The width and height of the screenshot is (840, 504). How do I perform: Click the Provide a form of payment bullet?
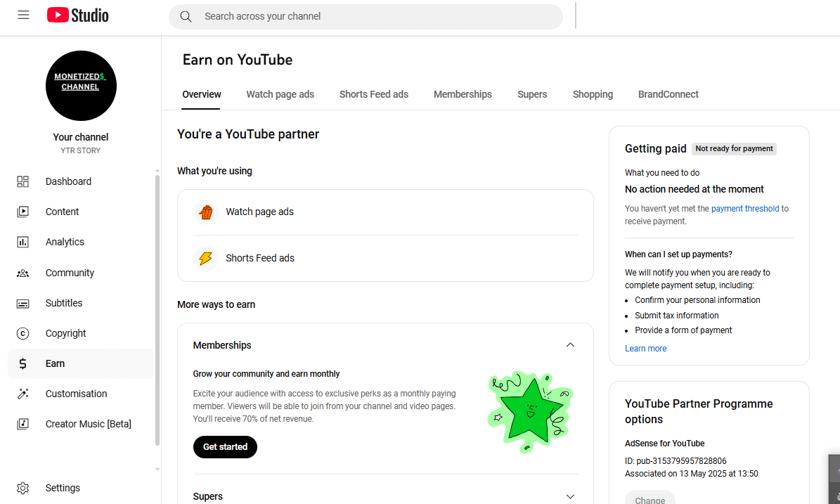coord(683,330)
